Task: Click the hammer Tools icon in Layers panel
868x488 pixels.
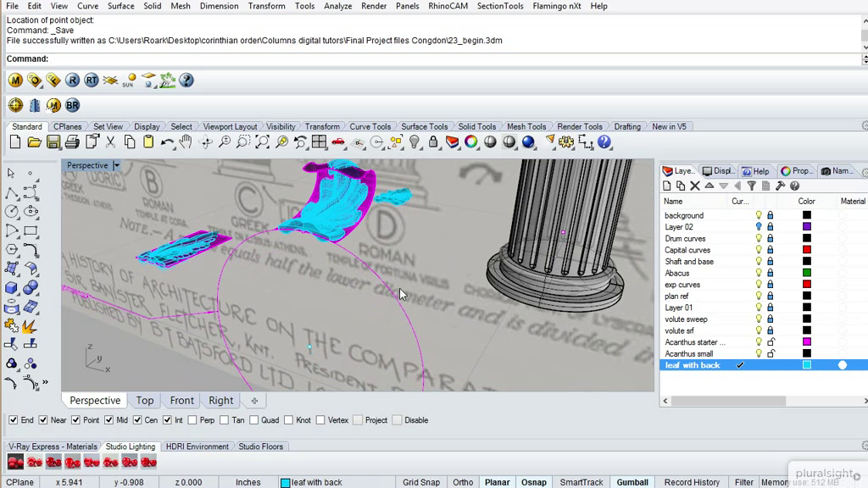Action: 780,186
